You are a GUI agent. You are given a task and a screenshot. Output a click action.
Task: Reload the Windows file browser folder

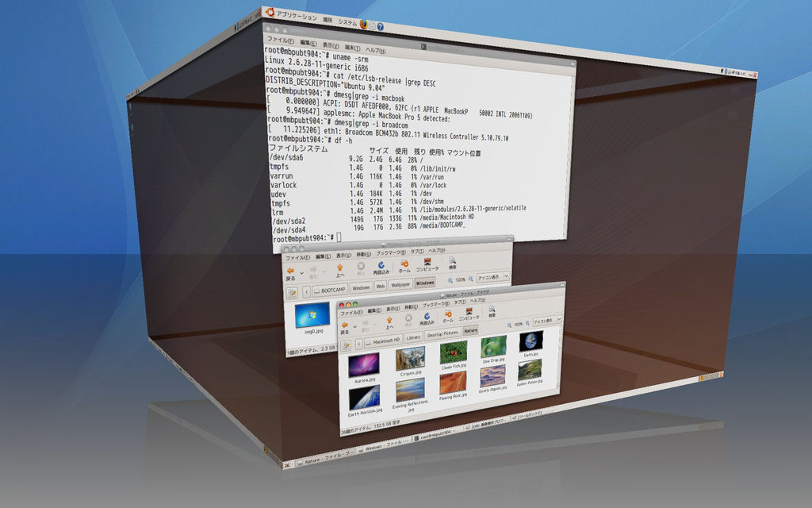pyautogui.click(x=381, y=267)
